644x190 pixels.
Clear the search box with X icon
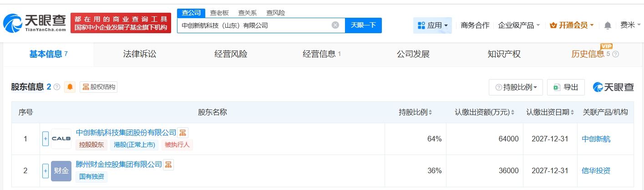(x=335, y=25)
